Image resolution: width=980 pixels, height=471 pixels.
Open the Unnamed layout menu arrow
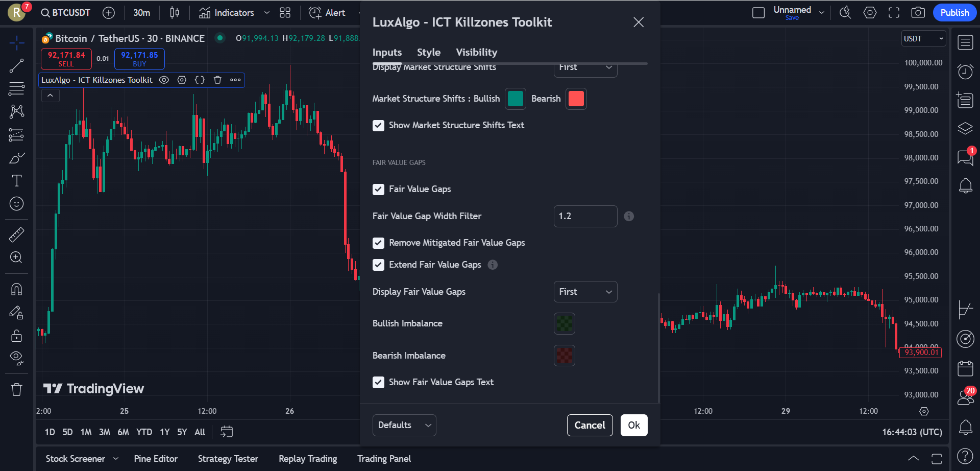[x=822, y=13]
